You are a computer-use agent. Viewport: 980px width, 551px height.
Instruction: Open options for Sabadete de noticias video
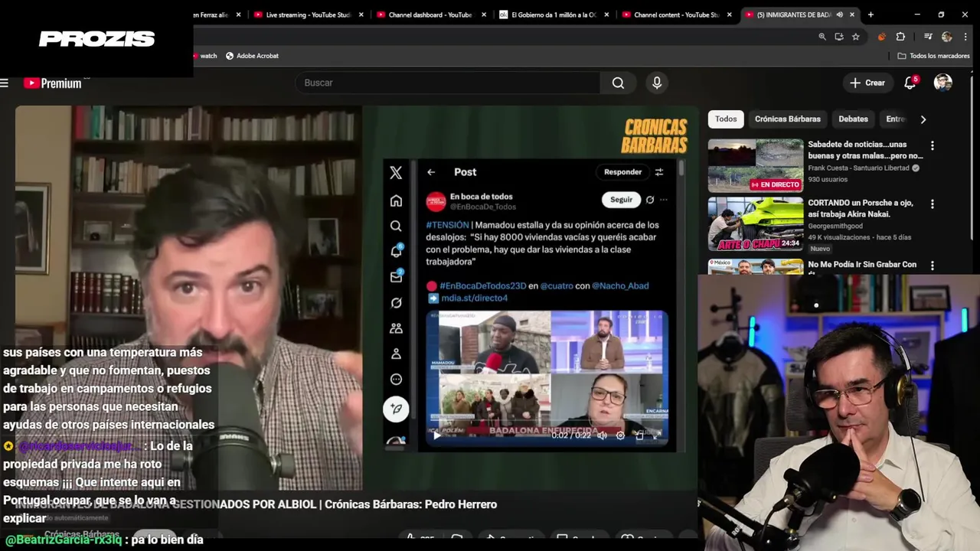[x=932, y=145]
